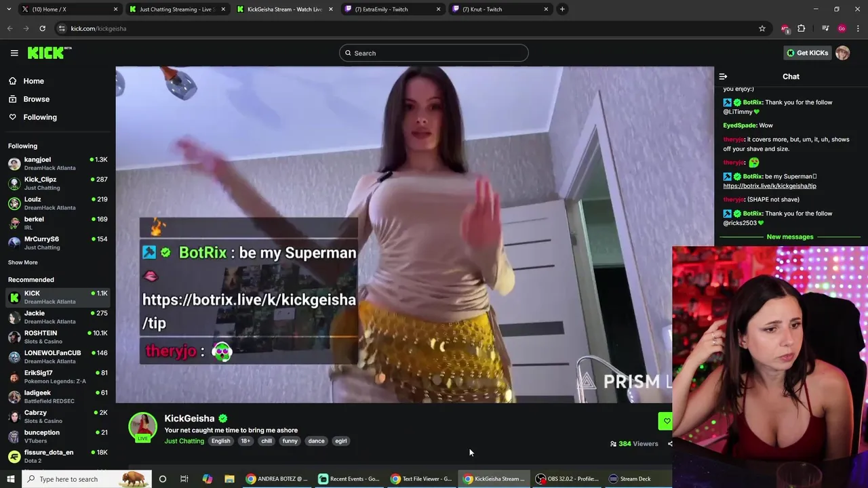Select the egirl tag

click(x=341, y=441)
